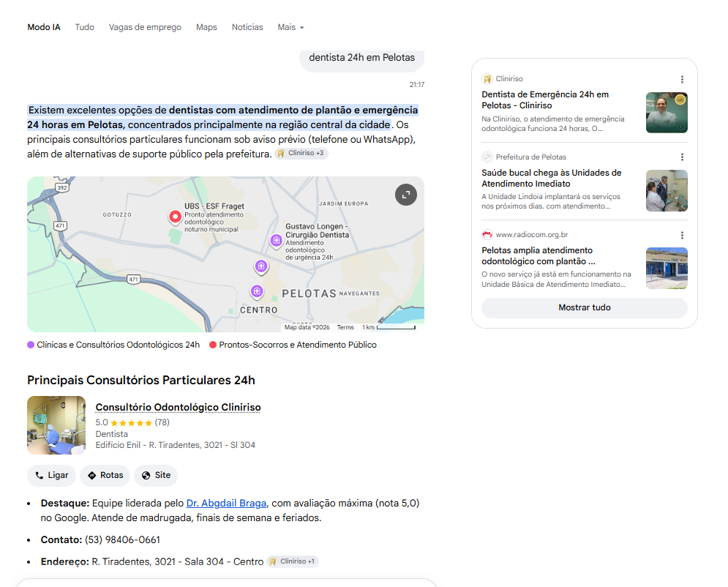
Task: Expand the map to fullscreen
Action: pos(406,195)
